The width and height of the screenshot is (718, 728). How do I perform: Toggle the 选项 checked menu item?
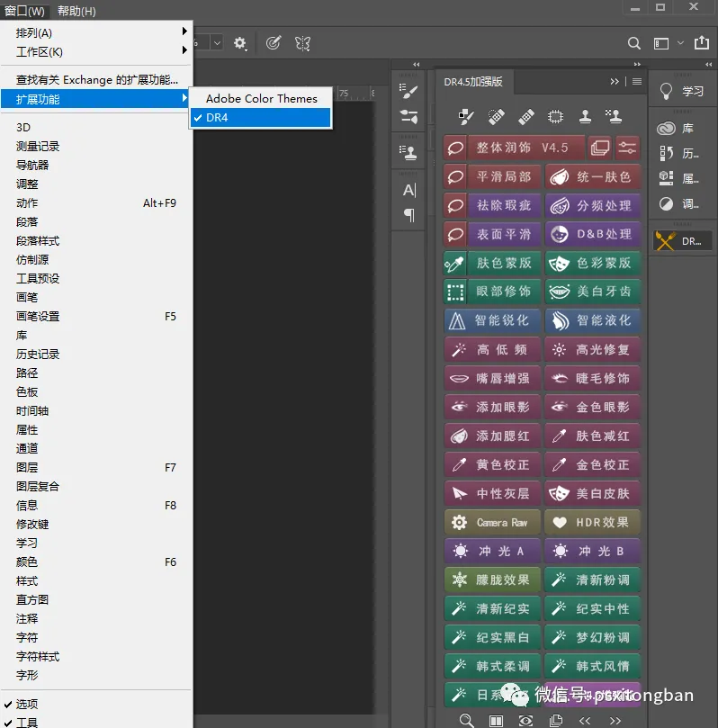(96, 704)
